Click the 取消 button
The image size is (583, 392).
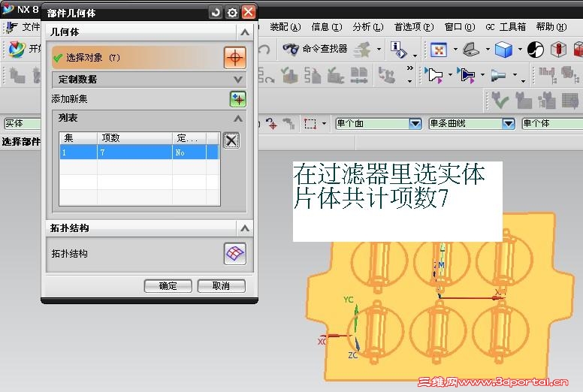(221, 286)
